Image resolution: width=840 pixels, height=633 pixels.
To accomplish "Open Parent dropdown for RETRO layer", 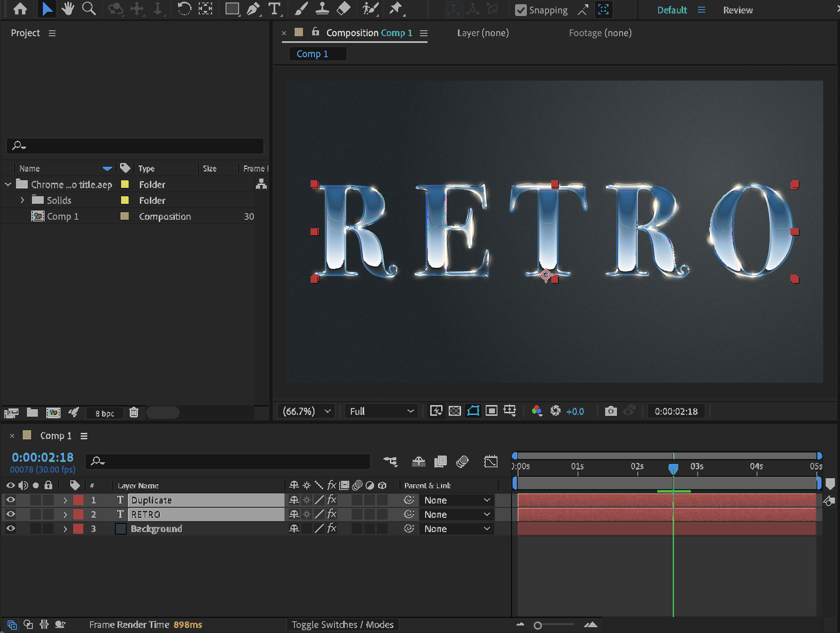I will tap(457, 514).
